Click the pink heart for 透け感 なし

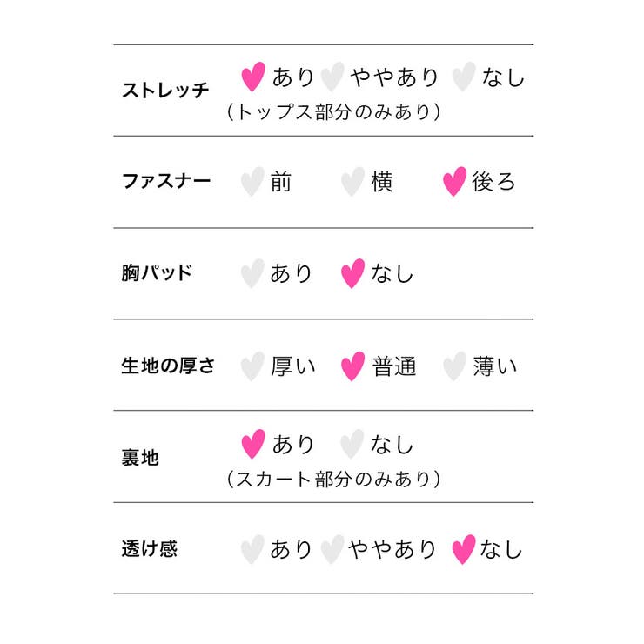pos(464,549)
